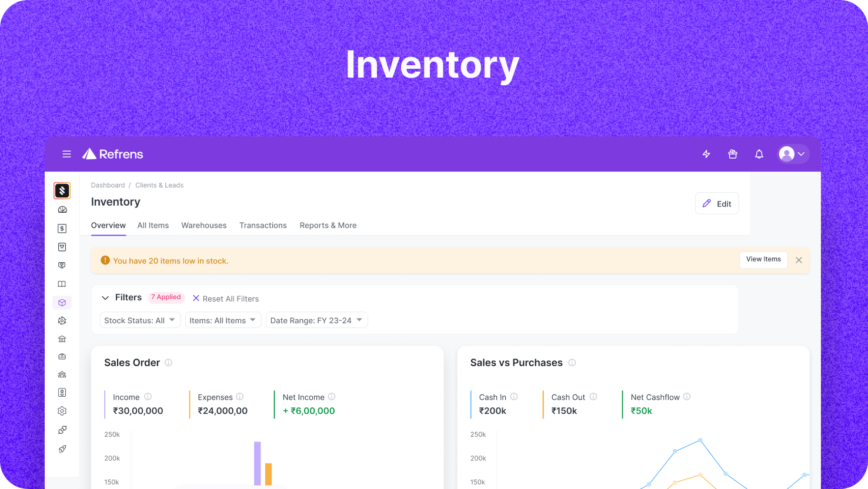This screenshot has height=489, width=868.
Task: Click Reset All Filters
Action: tap(226, 299)
